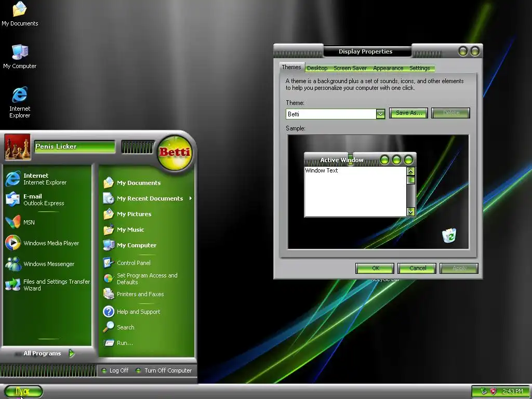The height and width of the screenshot is (399, 532).
Task: Click Log Off in Start menu
Action: click(x=115, y=370)
